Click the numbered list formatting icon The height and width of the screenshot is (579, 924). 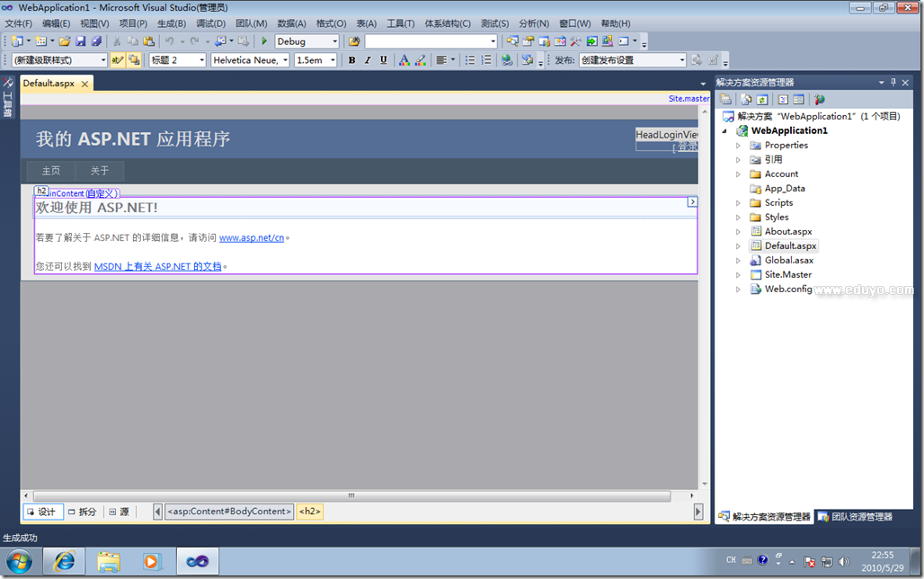tap(486, 60)
